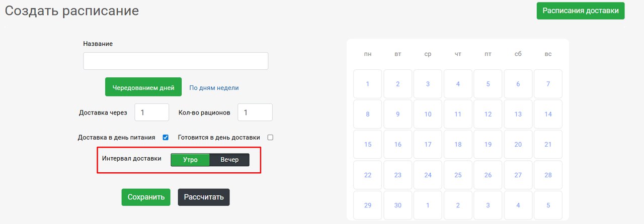Pick day 10 in the calendar
This screenshot has height=224, width=644.
428,114
